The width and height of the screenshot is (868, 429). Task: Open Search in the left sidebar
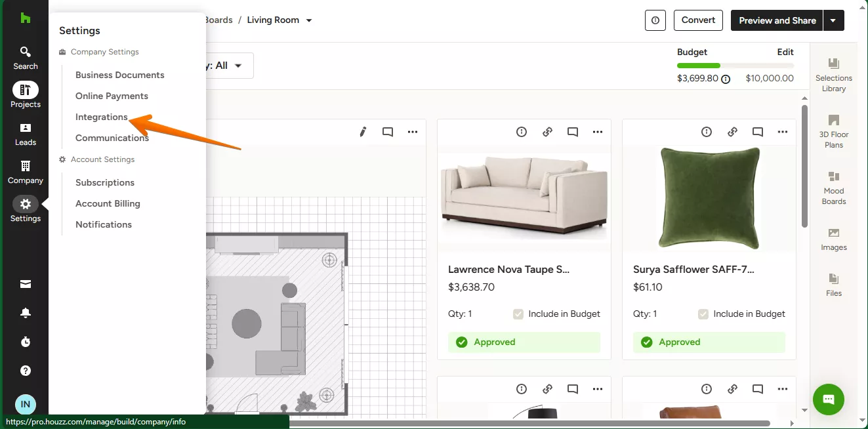[x=26, y=58]
